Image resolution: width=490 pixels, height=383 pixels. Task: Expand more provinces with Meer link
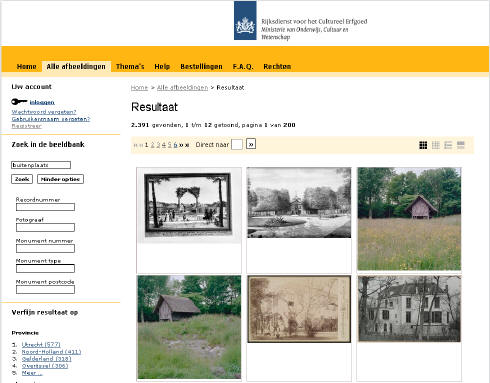32,373
